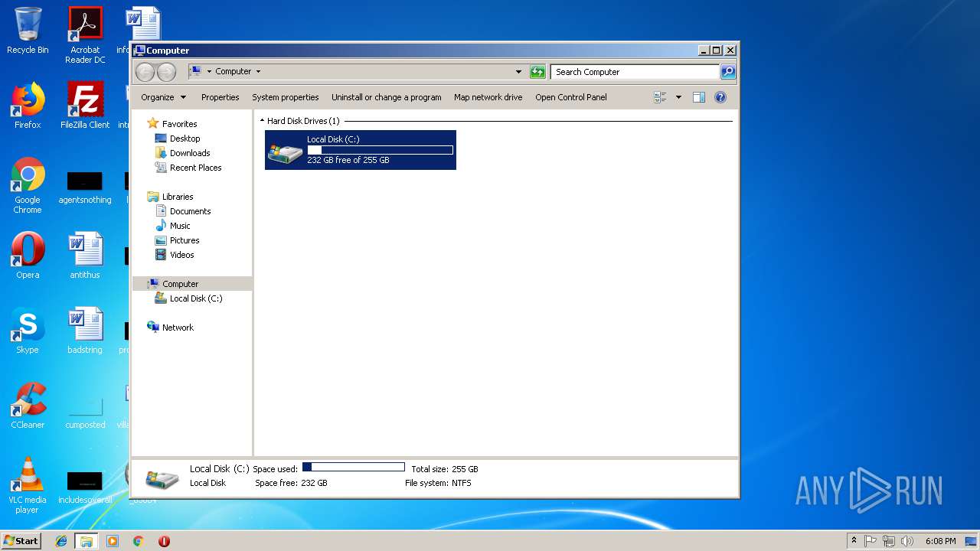Click Windows Explorer taskbar button
The image size is (980, 551).
(87, 541)
